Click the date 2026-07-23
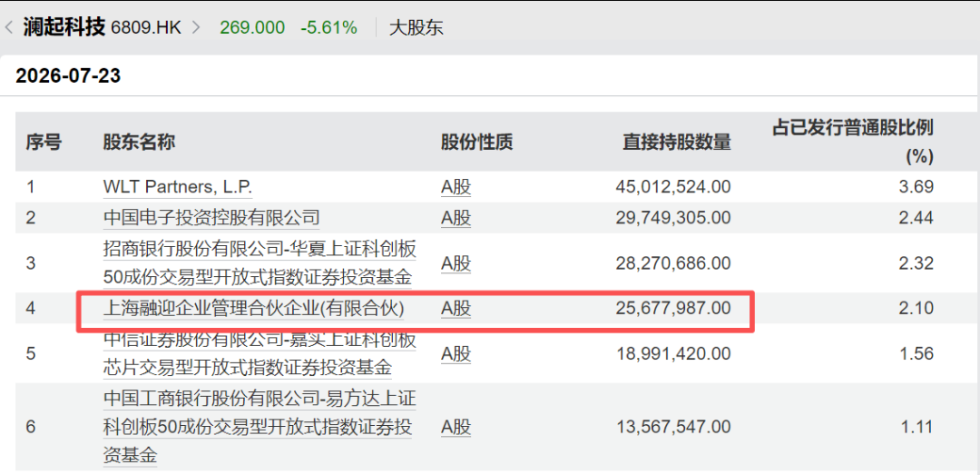Image resolution: width=980 pixels, height=475 pixels. pyautogui.click(x=68, y=75)
